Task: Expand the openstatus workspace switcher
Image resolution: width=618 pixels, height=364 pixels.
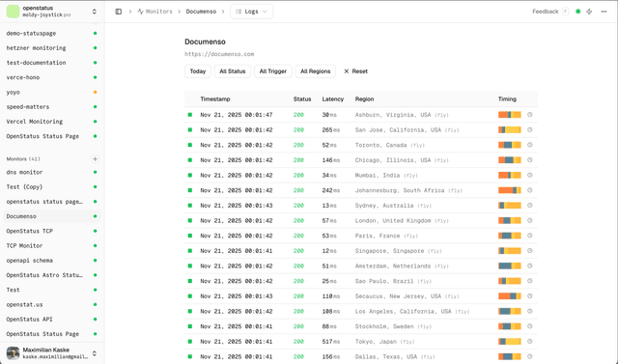Action: point(95,12)
